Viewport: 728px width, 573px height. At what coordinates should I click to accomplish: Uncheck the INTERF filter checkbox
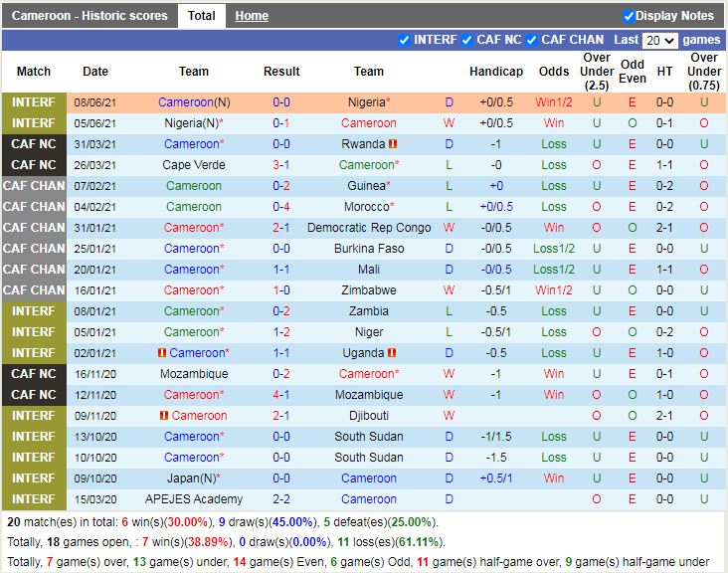pyautogui.click(x=404, y=40)
